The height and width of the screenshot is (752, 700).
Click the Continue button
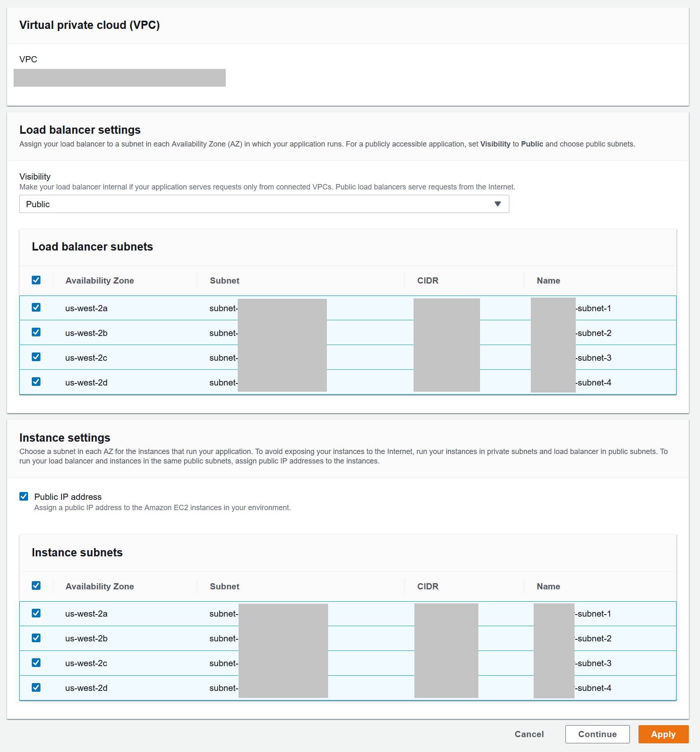[x=597, y=734]
